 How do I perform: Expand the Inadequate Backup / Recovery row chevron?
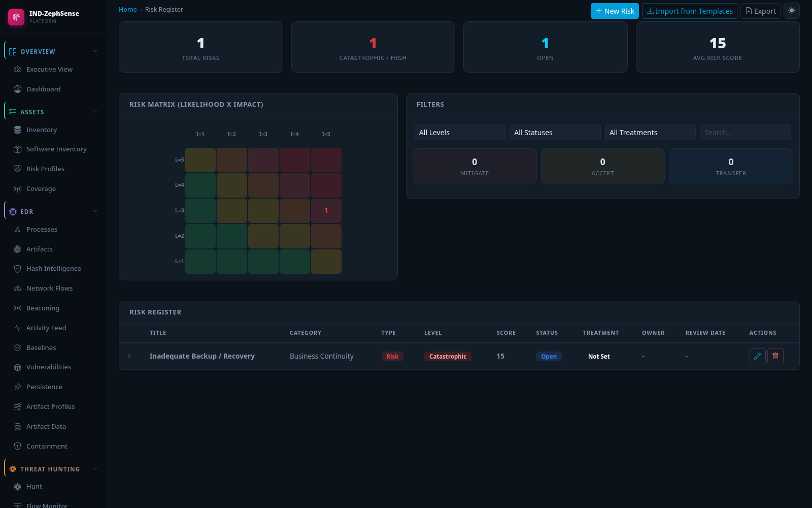pyautogui.click(x=129, y=357)
